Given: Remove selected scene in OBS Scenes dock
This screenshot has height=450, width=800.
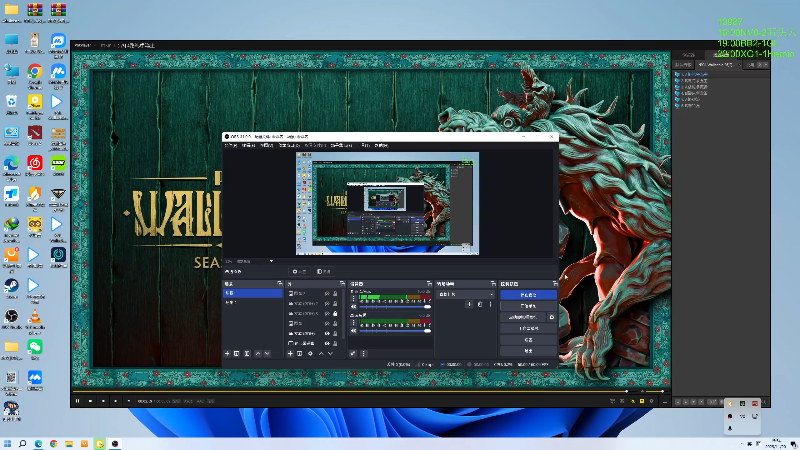Looking at the screenshot, I should 236,354.
